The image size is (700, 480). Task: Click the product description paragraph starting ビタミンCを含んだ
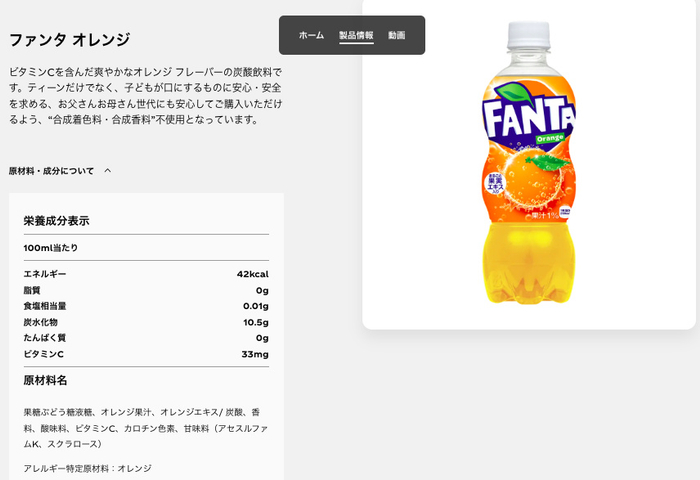tap(146, 96)
